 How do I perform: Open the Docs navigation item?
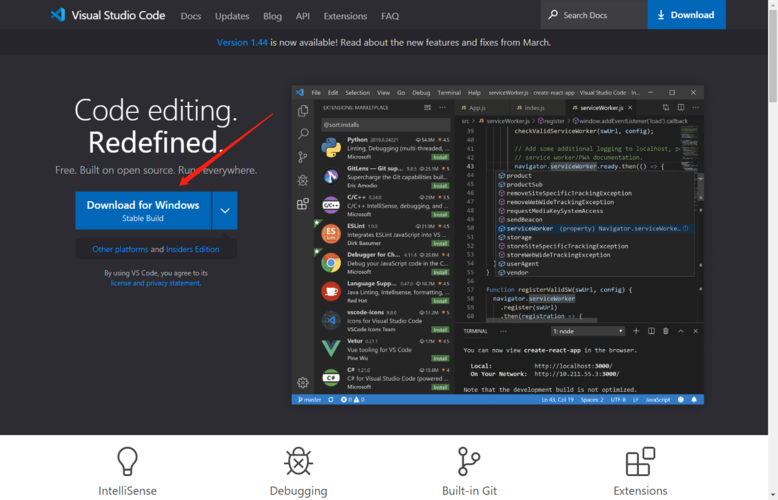191,16
